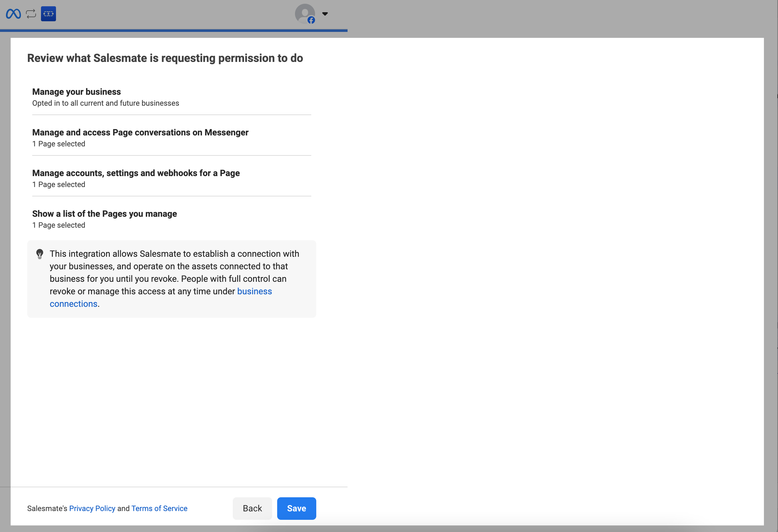The image size is (778, 532).
Task: Open Salesmate's Privacy Policy link
Action: point(92,508)
